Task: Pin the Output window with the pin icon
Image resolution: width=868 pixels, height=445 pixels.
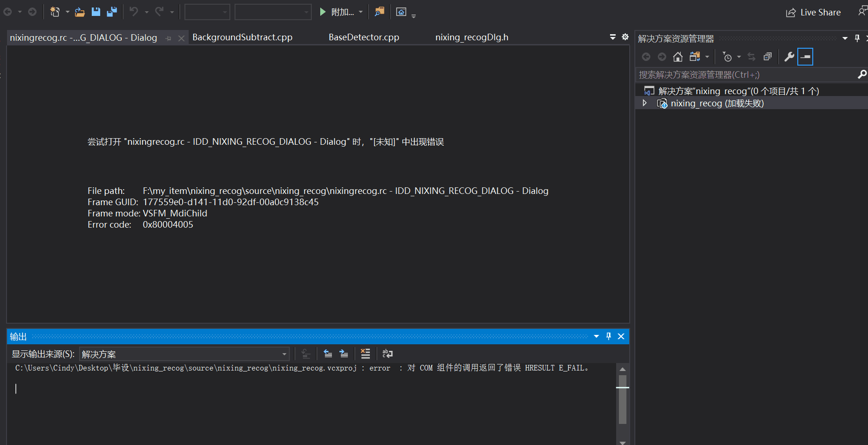Action: tap(608, 336)
